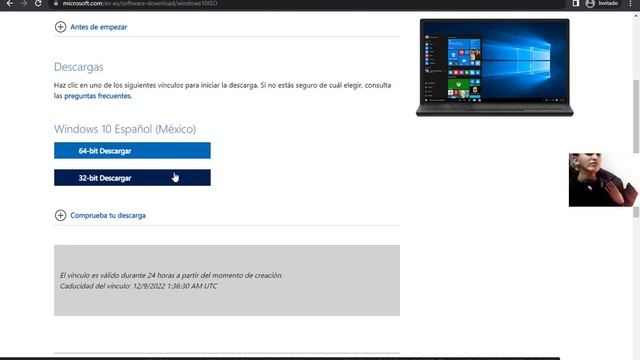Click the padlock icon in the address bar

coord(56,3)
